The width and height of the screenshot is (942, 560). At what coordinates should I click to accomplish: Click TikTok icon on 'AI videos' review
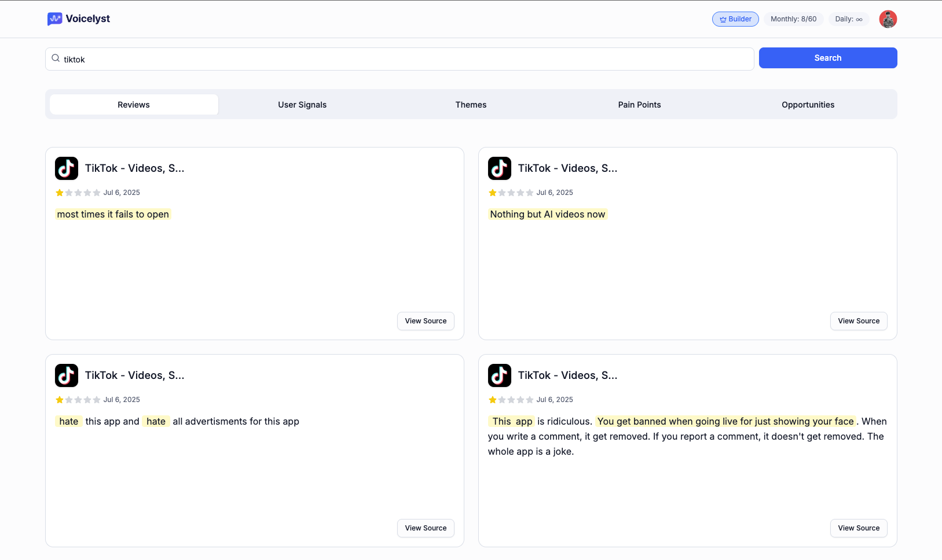(500, 168)
